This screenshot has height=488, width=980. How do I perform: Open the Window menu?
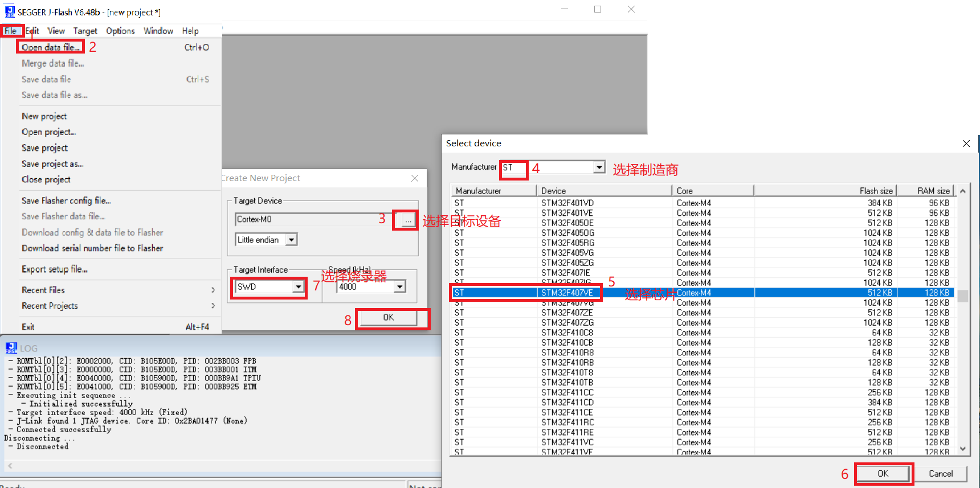(x=158, y=31)
